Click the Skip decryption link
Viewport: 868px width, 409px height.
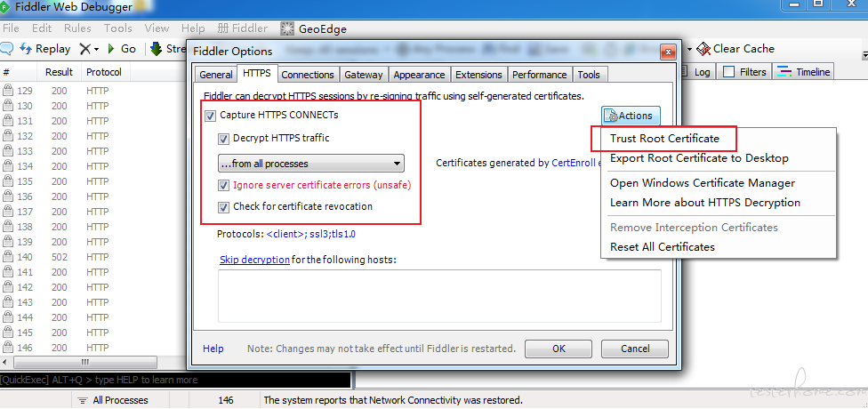[254, 260]
